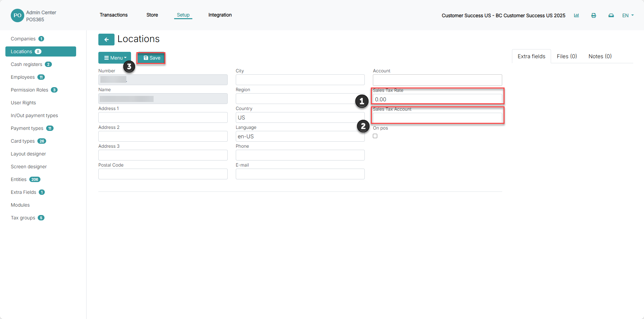This screenshot has width=644, height=319.
Task: Switch to the Notes (0) tab
Action: point(600,56)
